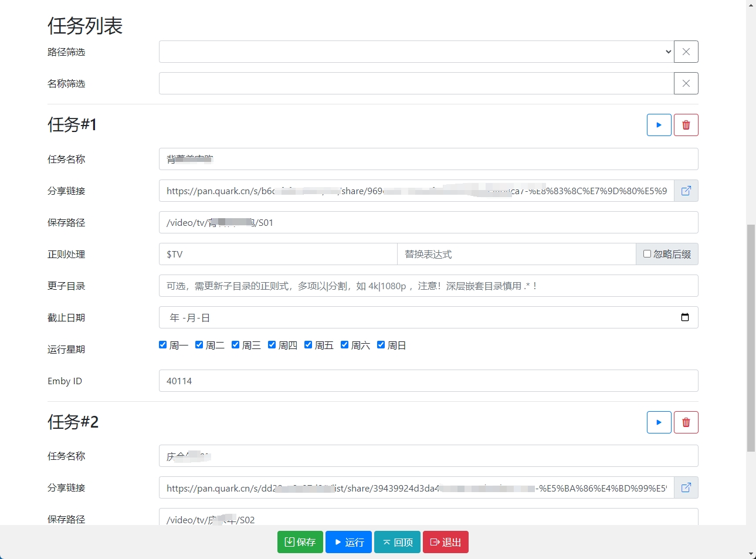This screenshot has height=559, width=756.
Task: Open 任务#2 share link via external-link icon
Action: [686, 487]
